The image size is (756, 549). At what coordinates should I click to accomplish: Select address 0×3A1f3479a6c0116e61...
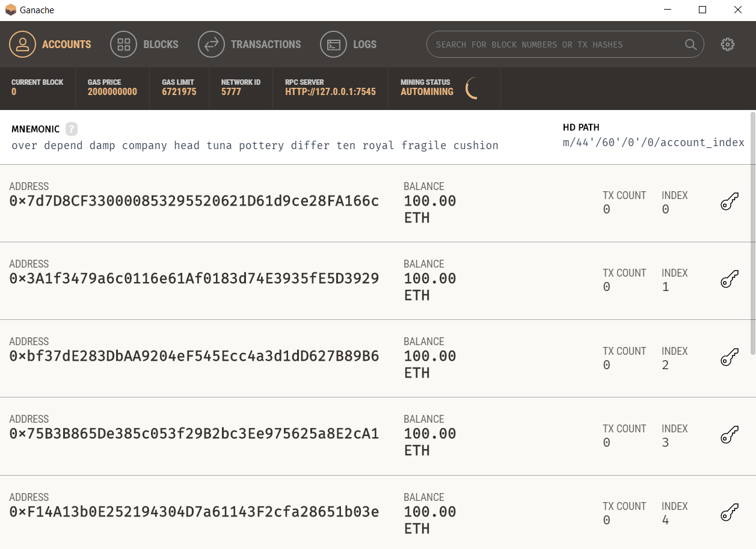(x=194, y=279)
